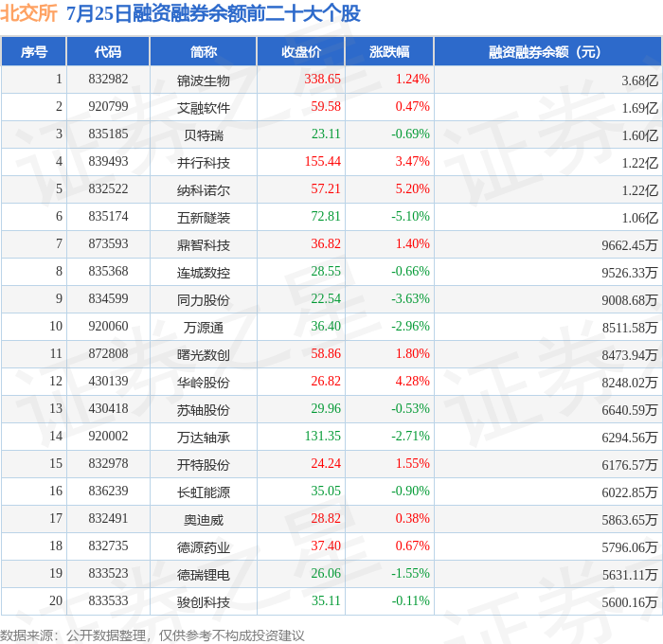663x644 pixels.
Task: Click balance value 8511.58万
Action: point(630,328)
